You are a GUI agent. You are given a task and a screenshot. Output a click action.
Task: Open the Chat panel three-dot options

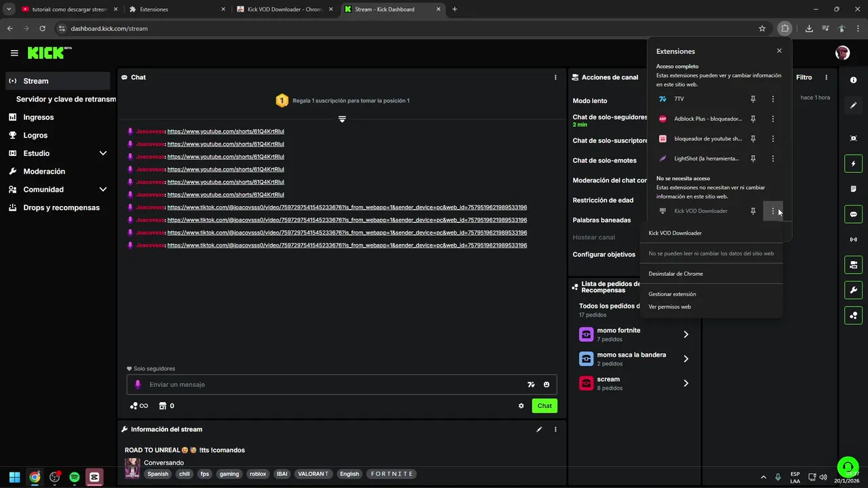555,77
